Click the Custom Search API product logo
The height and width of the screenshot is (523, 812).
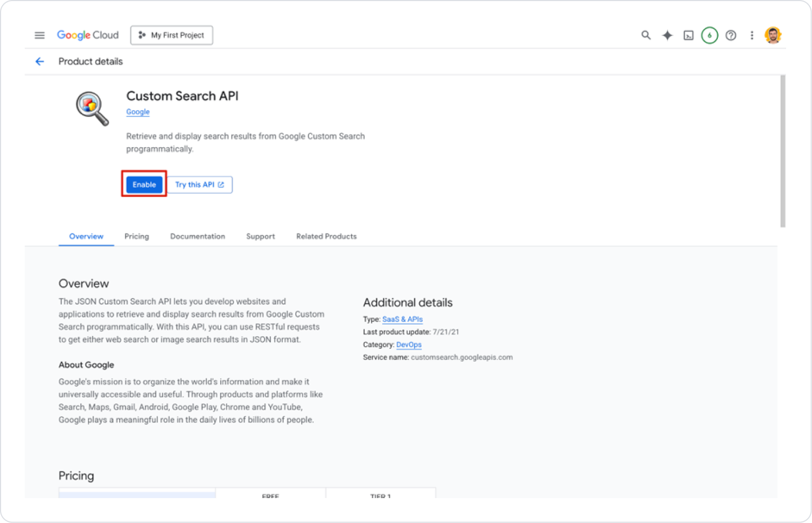coord(93,109)
